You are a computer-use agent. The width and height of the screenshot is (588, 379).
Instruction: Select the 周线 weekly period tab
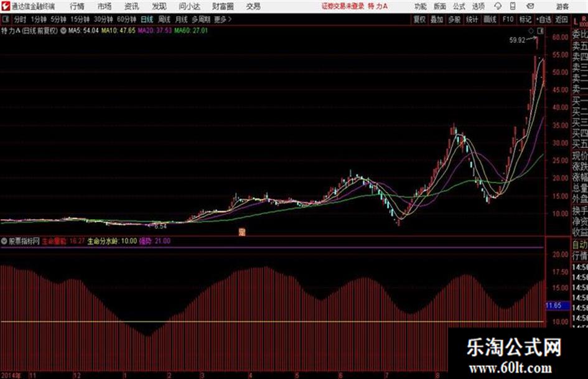tap(164, 19)
